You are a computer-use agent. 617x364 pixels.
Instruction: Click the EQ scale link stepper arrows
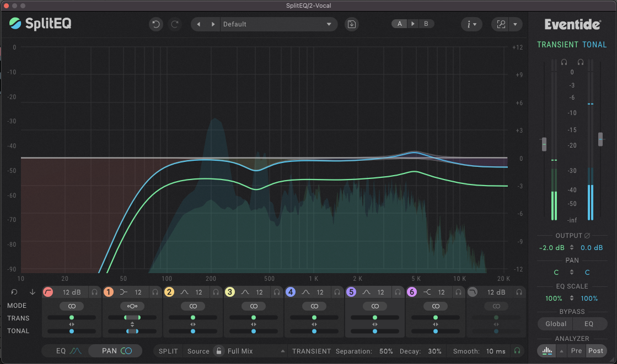(572, 298)
